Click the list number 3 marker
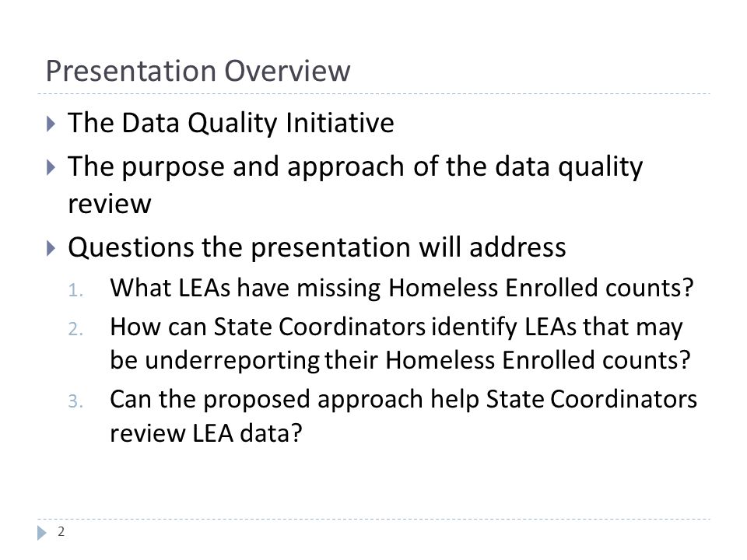 pos(75,401)
